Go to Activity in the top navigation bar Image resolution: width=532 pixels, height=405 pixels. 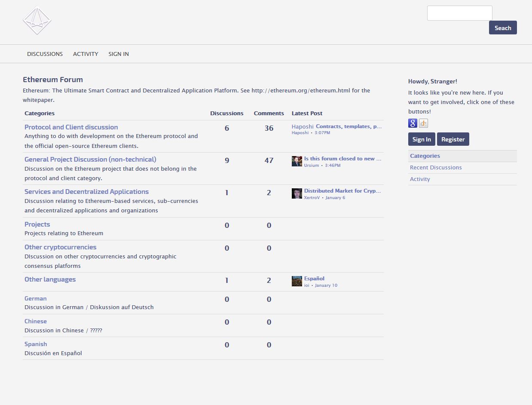86,54
